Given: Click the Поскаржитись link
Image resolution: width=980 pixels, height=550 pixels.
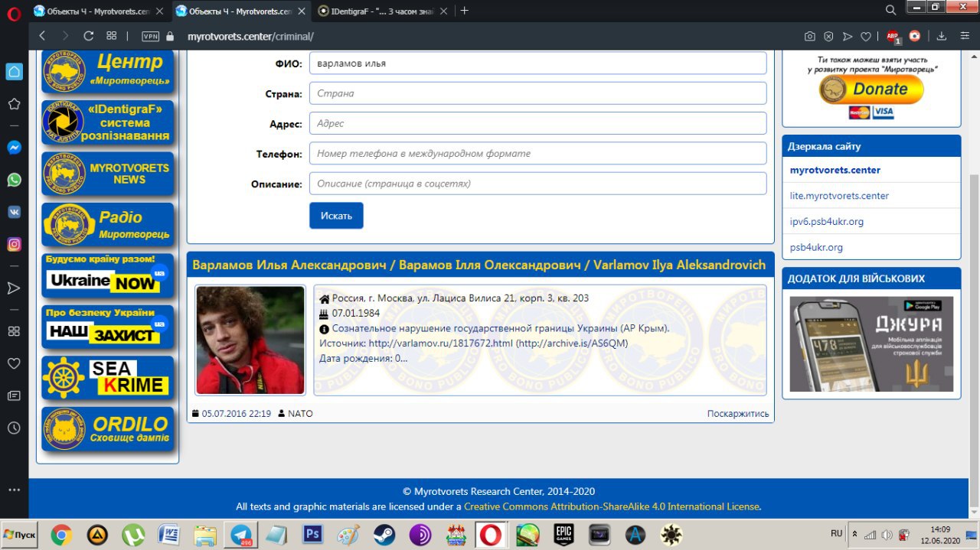Looking at the screenshot, I should coord(738,414).
